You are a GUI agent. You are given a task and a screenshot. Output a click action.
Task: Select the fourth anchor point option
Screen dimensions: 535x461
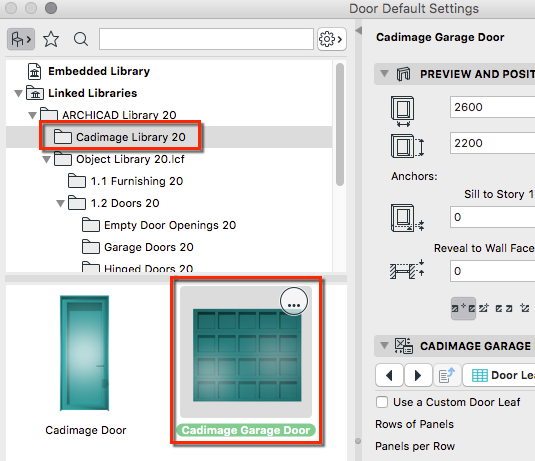(524, 308)
